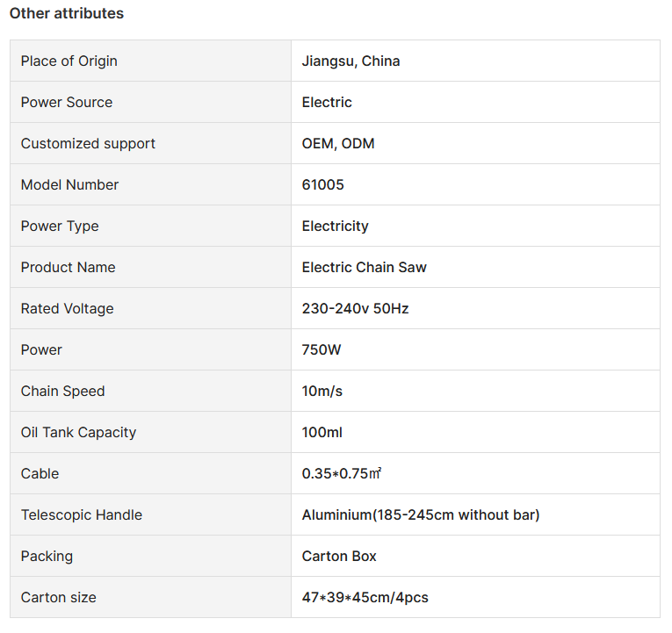Image resolution: width=672 pixels, height=633 pixels.
Task: Click the 'Telescopic Handle' Aluminium value
Action: point(420,514)
